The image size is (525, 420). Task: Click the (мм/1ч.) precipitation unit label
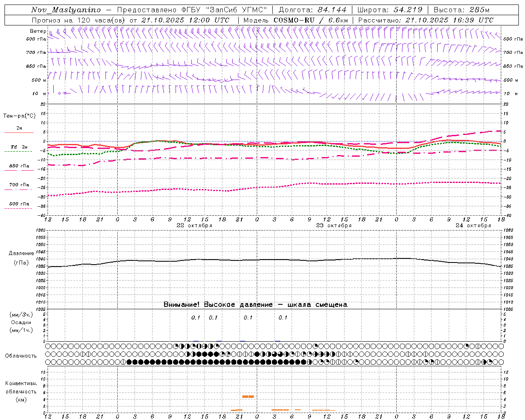click(x=21, y=330)
